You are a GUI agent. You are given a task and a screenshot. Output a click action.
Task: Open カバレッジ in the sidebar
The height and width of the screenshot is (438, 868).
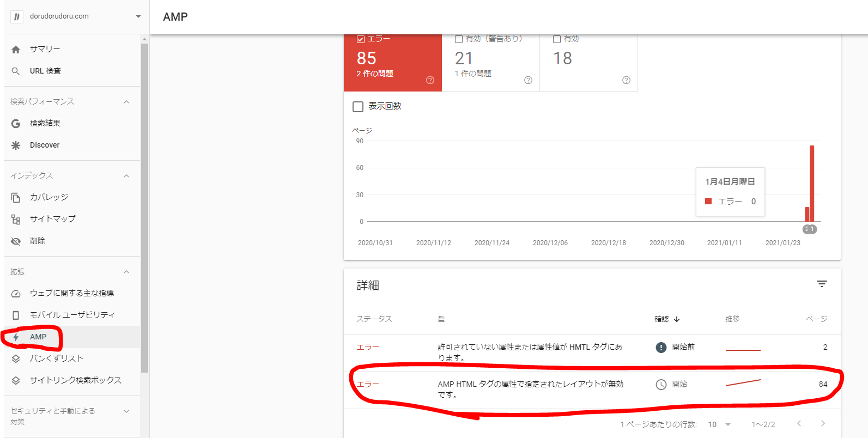click(x=49, y=197)
